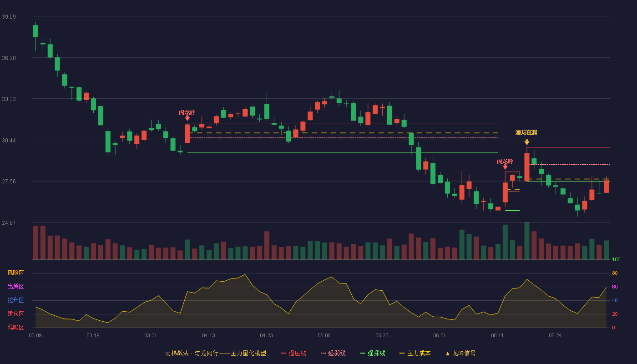
Task: Click the 24.67 price axis label
Action: pyautogui.click(x=9, y=223)
